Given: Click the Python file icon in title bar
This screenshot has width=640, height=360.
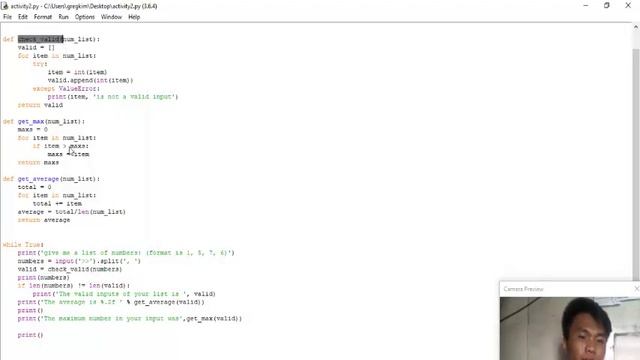Looking at the screenshot, I should [4, 6].
